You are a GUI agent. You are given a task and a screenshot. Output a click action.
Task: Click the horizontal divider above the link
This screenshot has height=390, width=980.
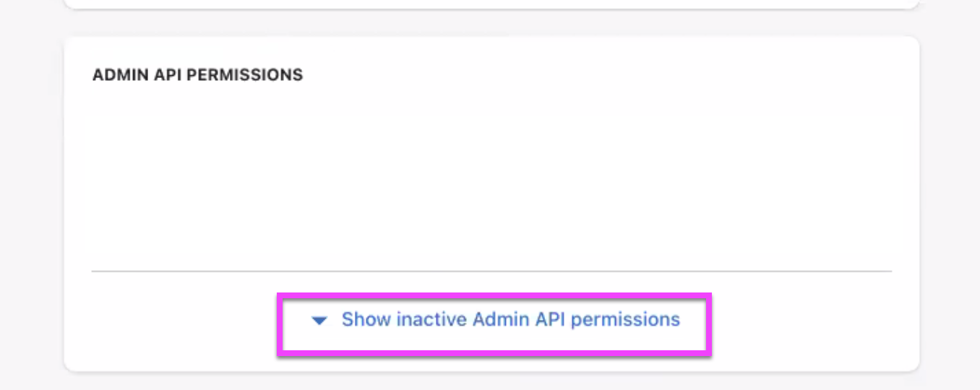(491, 272)
